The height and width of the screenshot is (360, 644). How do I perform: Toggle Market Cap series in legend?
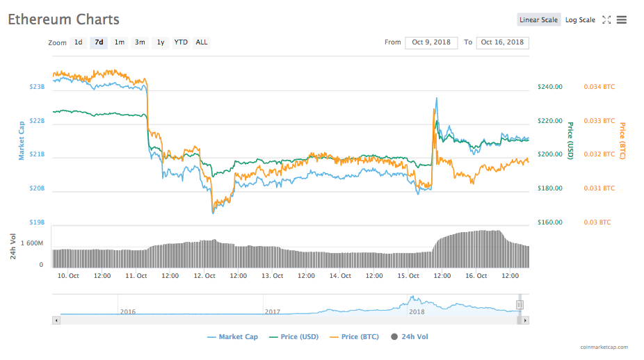click(232, 336)
